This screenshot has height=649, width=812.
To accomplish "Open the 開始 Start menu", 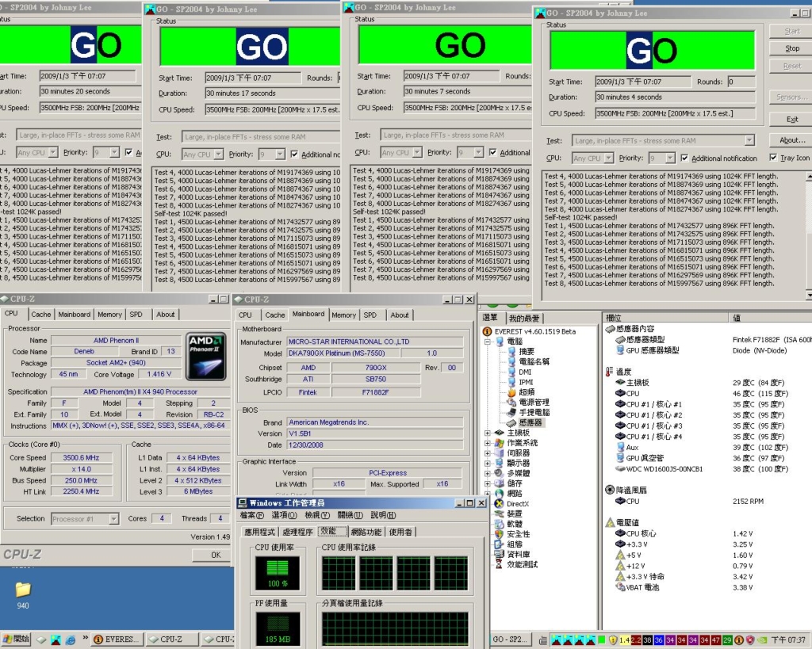I will pos(16,639).
